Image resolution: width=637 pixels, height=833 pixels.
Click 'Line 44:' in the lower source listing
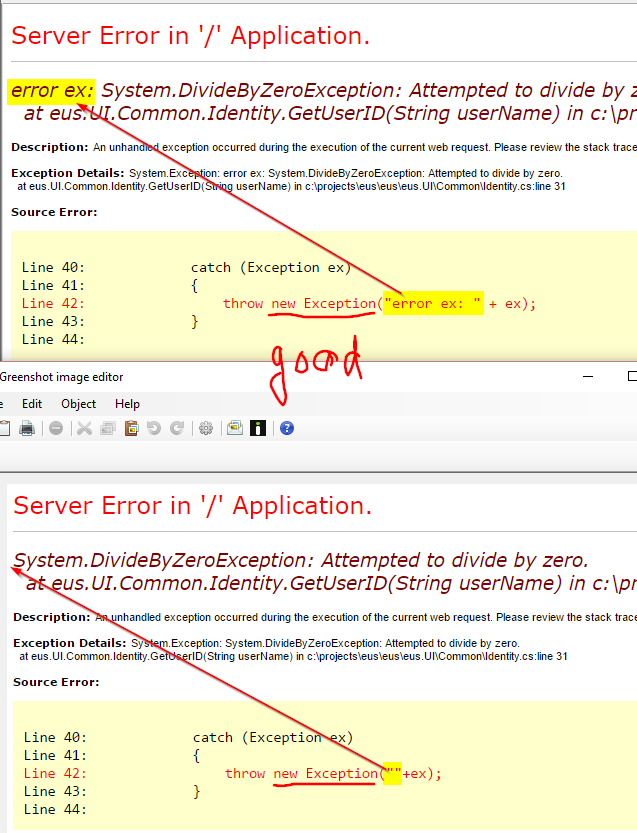pos(55,810)
